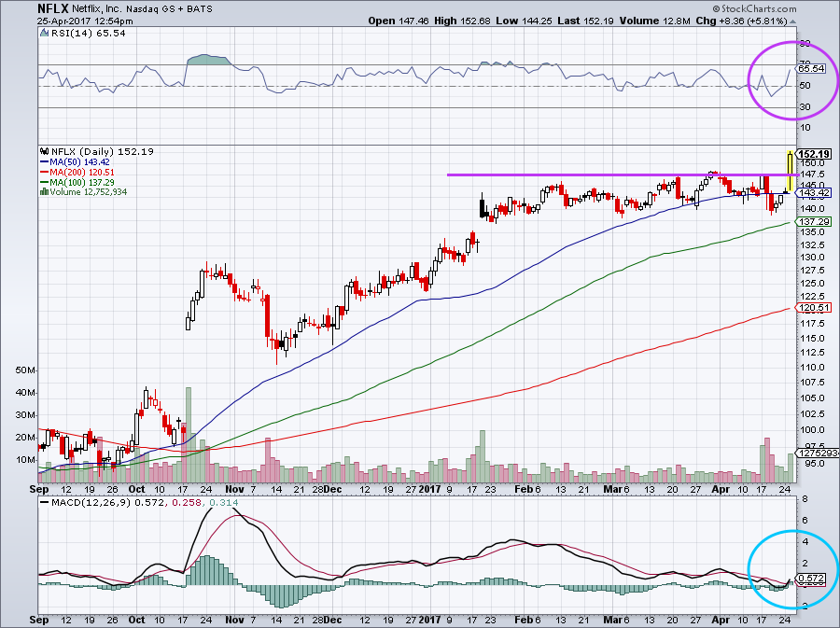The width and height of the screenshot is (840, 628).
Task: Click the 'Nasdaq GS + BATS' exchange label
Action: tap(169, 9)
